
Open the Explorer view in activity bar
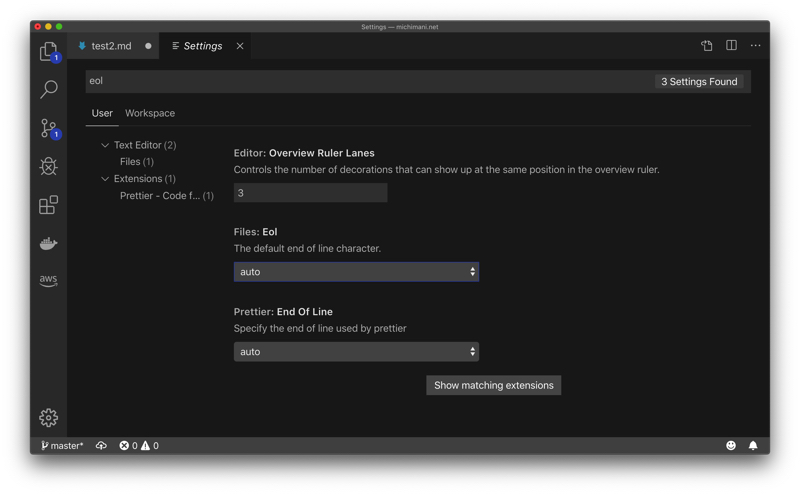(x=49, y=52)
